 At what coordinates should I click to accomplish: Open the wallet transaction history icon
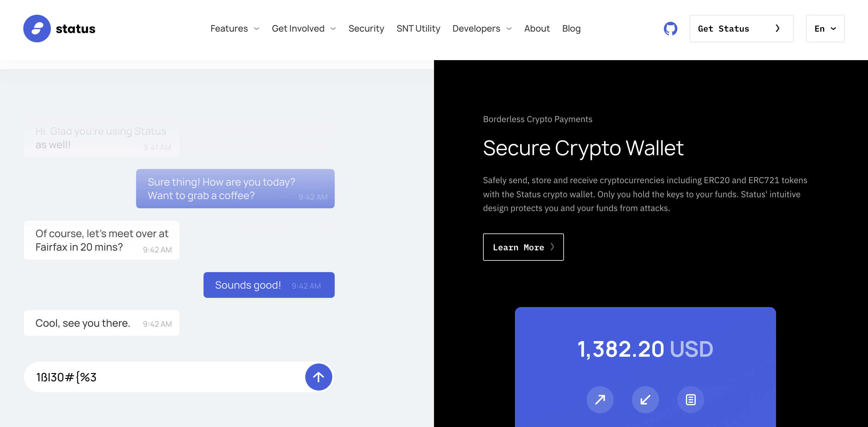pos(691,400)
